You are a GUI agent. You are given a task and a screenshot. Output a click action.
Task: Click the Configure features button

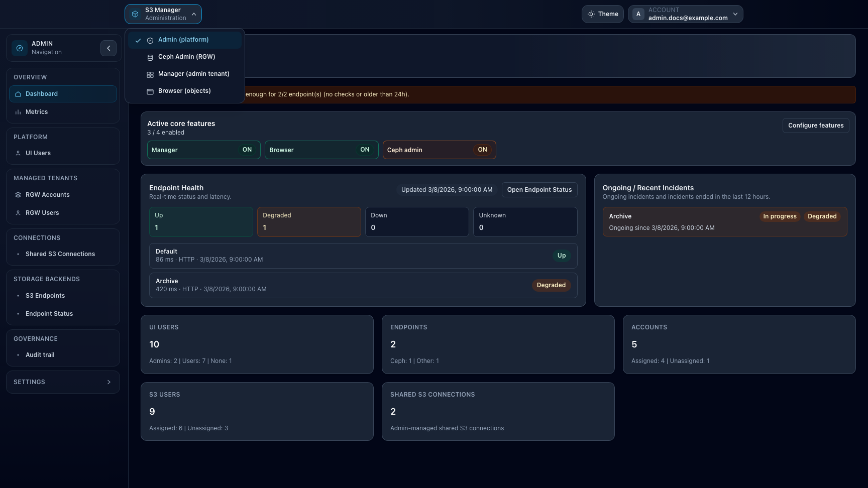click(815, 125)
